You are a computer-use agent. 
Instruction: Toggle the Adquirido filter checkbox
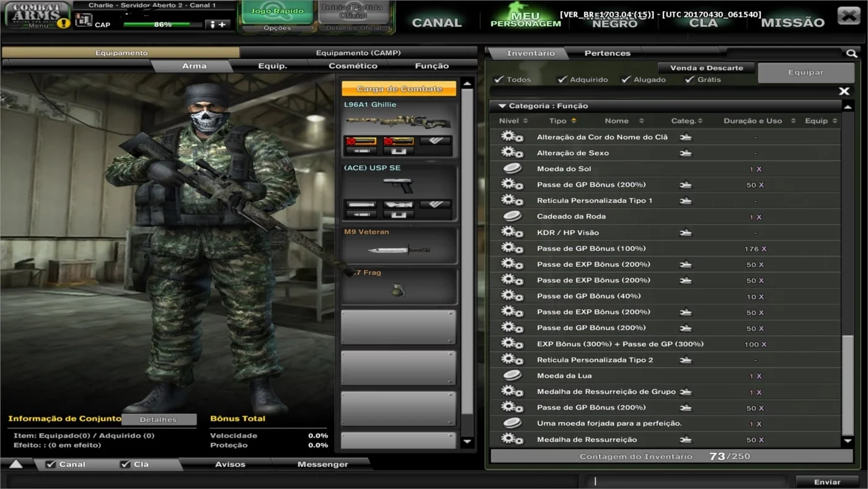coord(562,79)
